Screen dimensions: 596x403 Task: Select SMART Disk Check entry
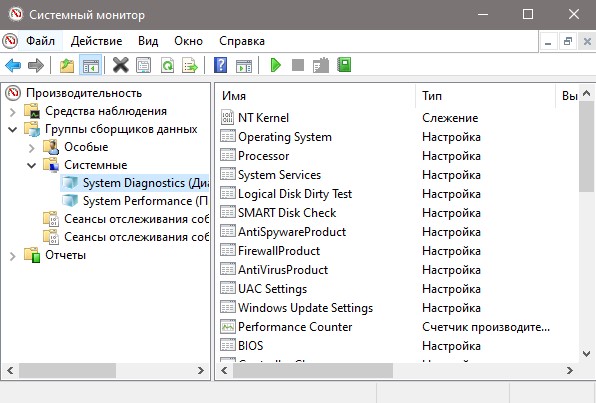tap(287, 213)
